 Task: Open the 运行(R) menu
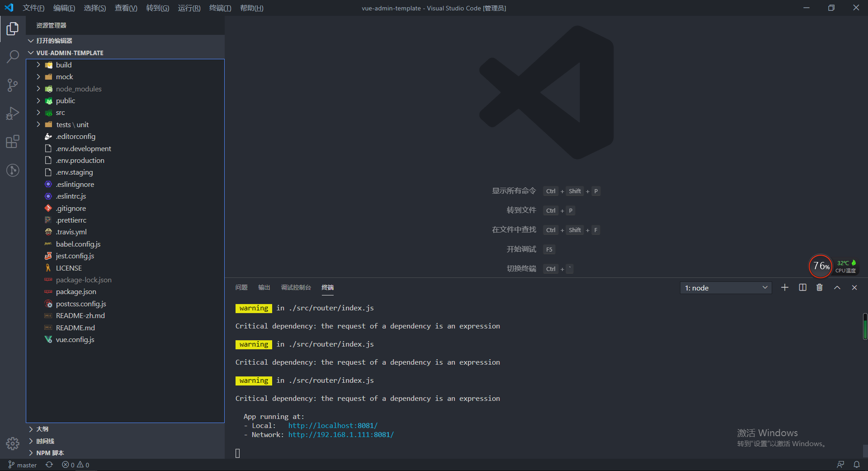pos(189,8)
